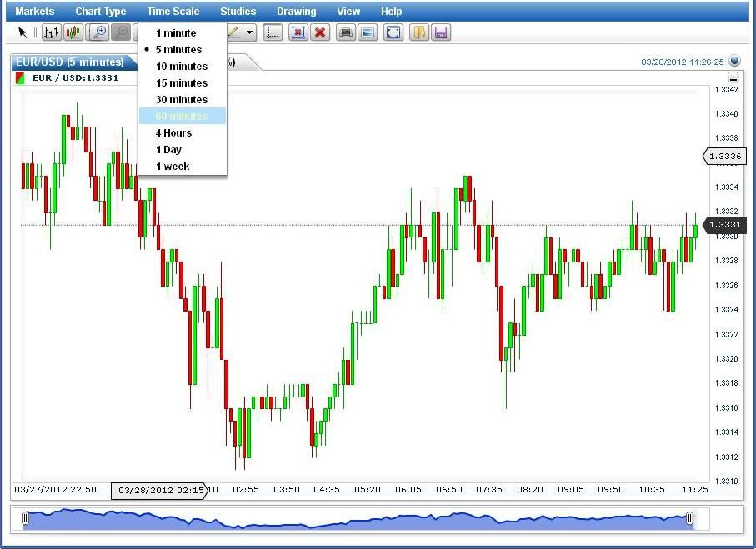Click the 03/27/2012 22:50 axis label
This screenshot has width=756, height=549.
click(x=56, y=490)
